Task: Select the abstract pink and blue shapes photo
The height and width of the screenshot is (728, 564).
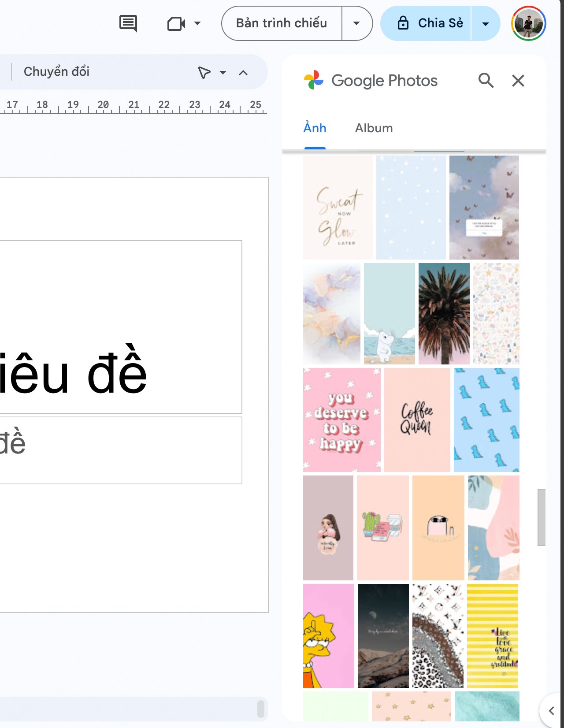Action: pos(493,528)
